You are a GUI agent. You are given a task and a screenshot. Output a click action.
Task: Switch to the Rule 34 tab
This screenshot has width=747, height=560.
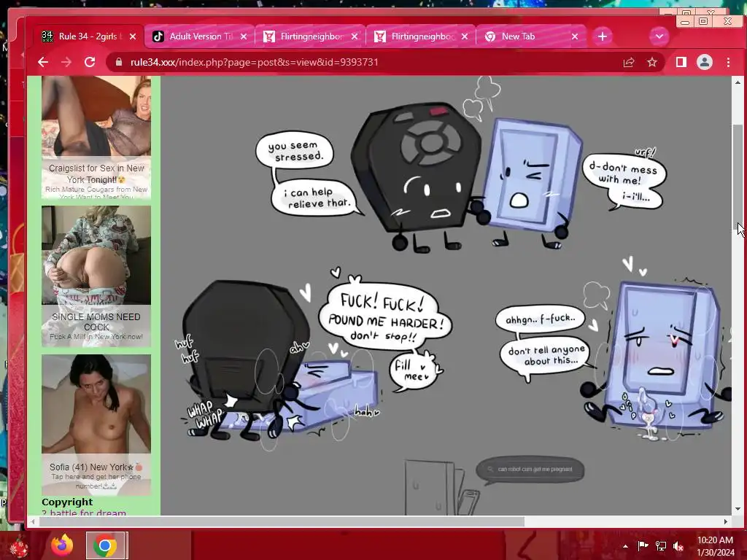click(x=88, y=36)
